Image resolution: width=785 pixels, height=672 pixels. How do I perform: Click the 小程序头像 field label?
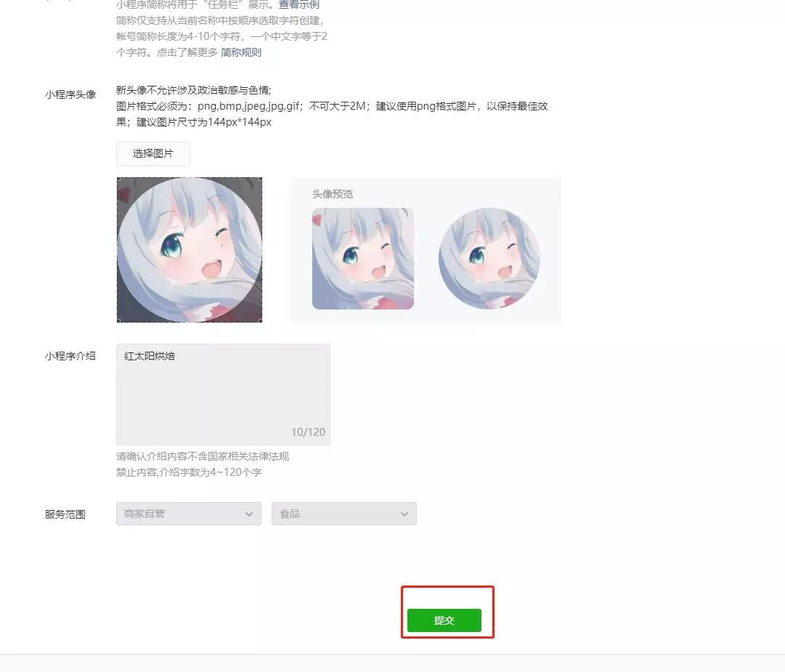click(70, 94)
